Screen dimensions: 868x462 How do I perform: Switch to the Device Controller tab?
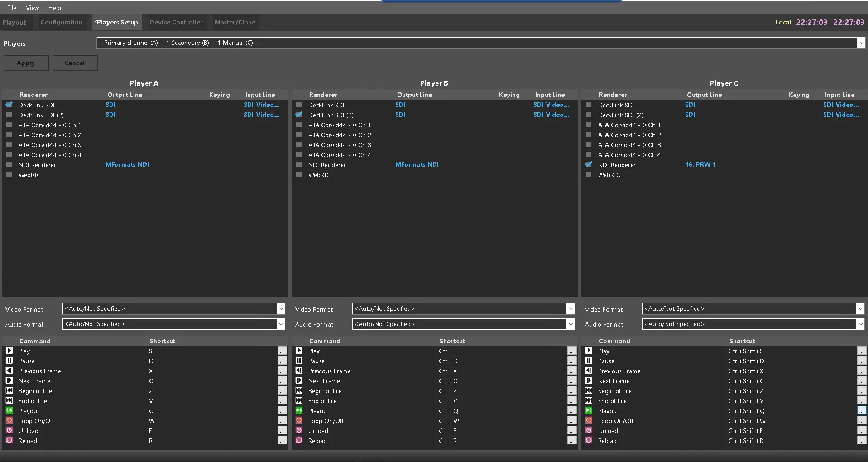point(176,22)
